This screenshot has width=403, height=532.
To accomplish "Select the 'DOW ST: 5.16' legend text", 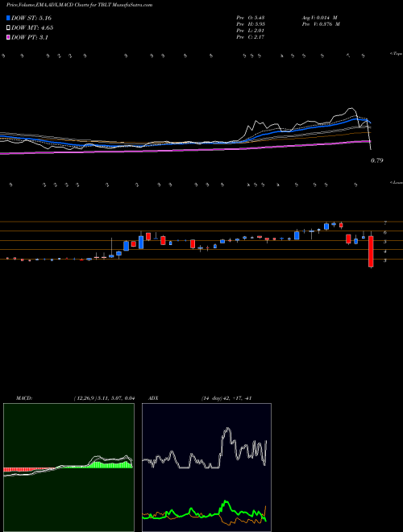I will [x=31, y=18].
